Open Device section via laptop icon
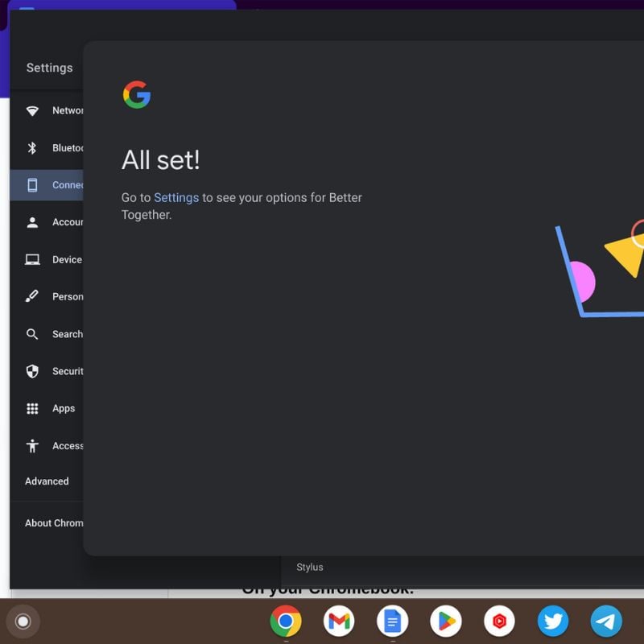 (x=32, y=259)
